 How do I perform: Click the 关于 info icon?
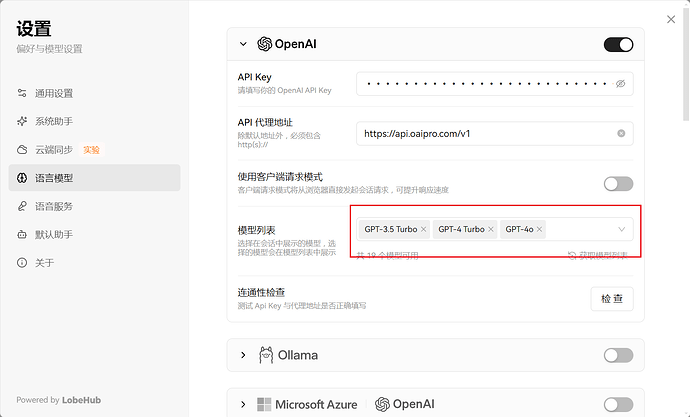click(x=22, y=263)
